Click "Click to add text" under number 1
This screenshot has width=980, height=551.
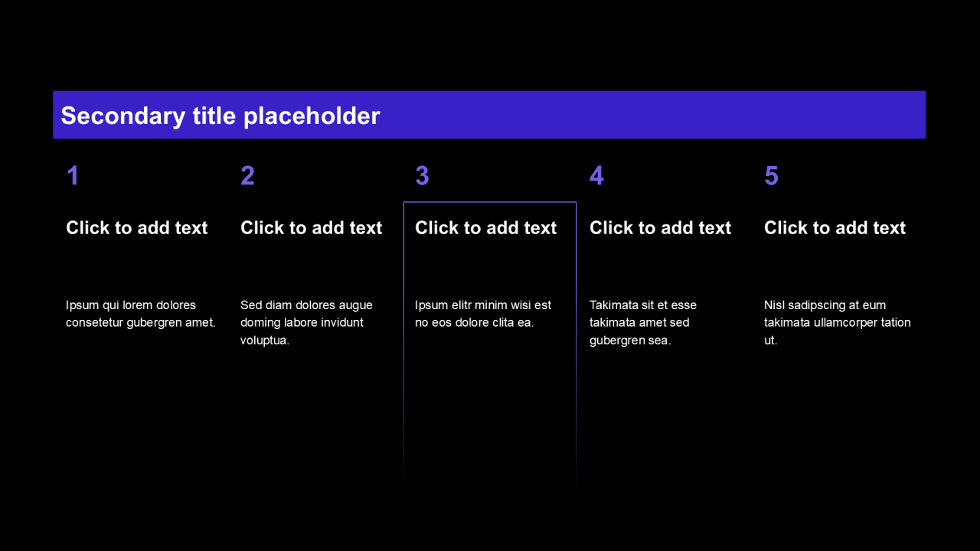point(137,228)
